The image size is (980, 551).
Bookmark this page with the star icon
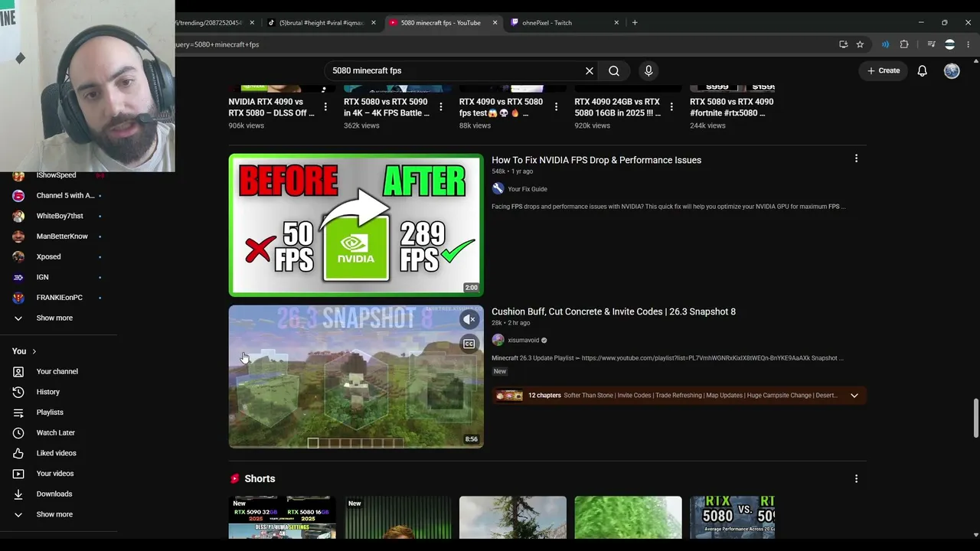[x=860, y=44]
